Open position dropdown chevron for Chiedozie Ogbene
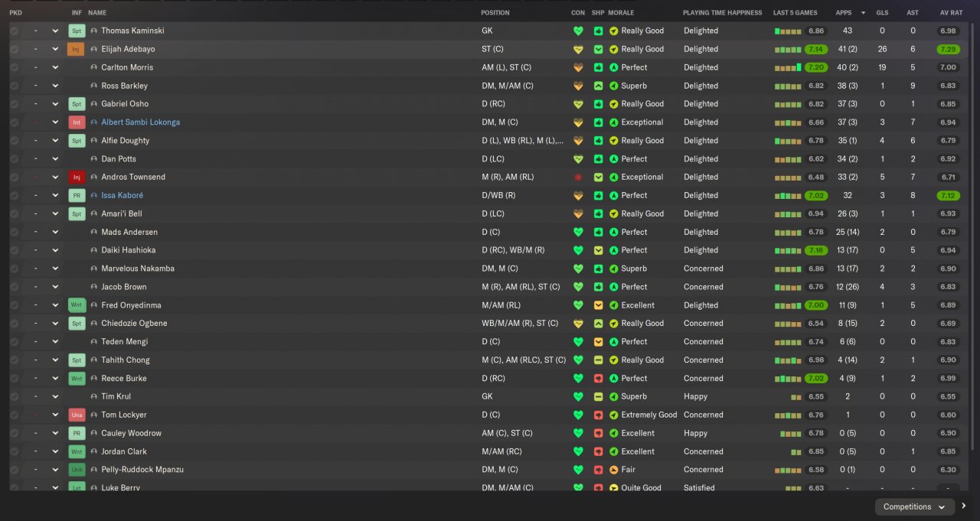This screenshot has height=521, width=980. pyautogui.click(x=55, y=324)
